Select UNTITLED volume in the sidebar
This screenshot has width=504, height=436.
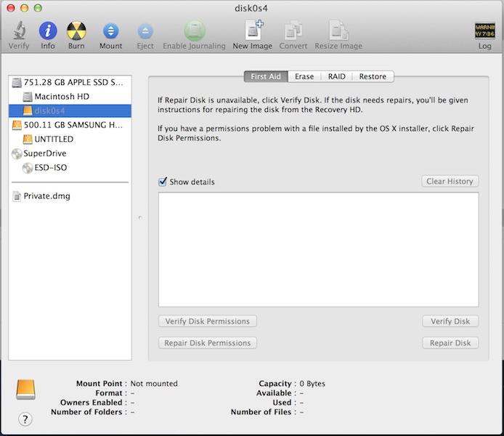click(70, 140)
